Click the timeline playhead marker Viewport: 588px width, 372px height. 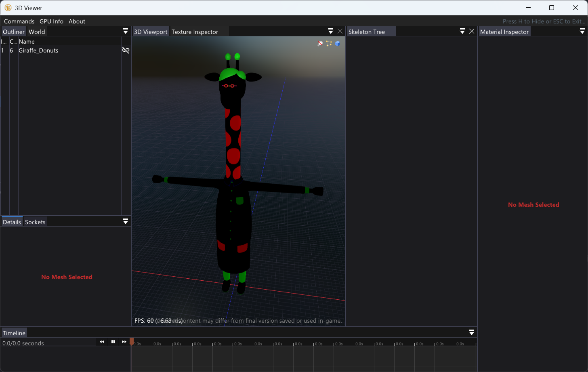click(132, 342)
